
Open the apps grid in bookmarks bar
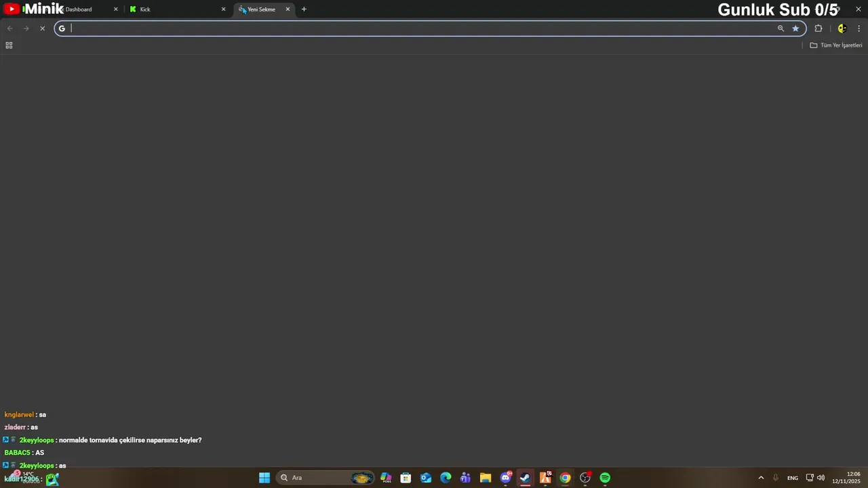pyautogui.click(x=9, y=45)
